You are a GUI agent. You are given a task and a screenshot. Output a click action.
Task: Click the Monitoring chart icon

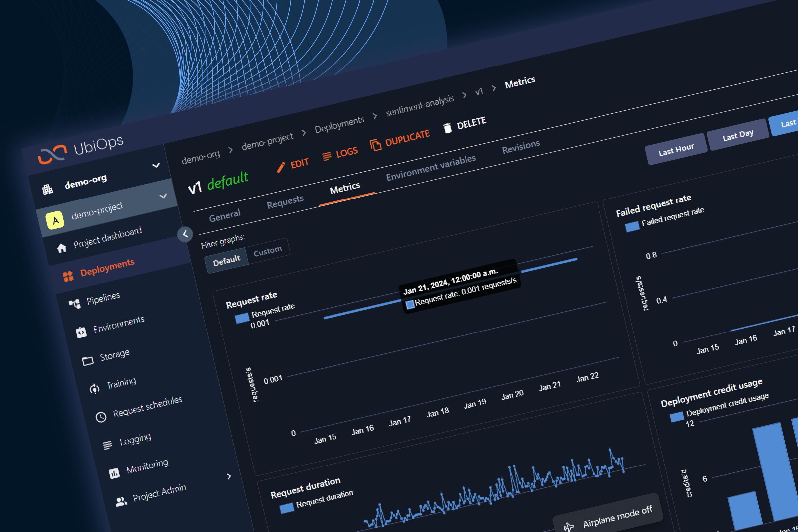(x=114, y=473)
